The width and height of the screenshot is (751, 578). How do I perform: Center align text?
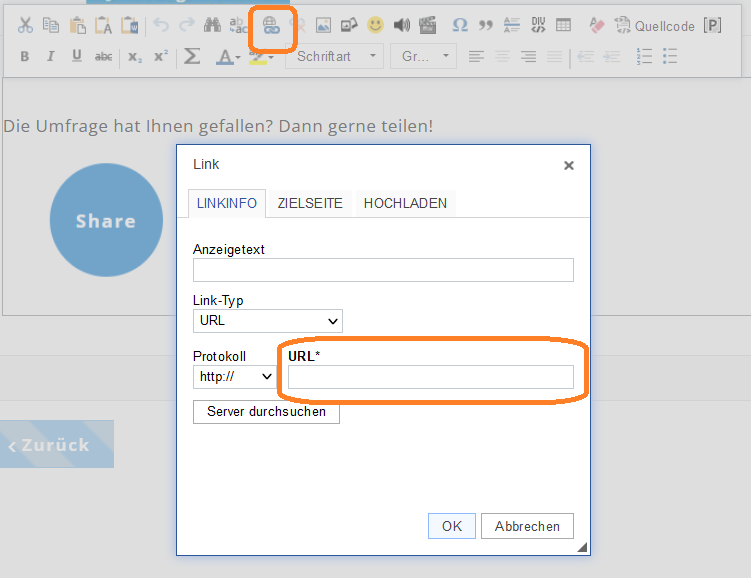[x=502, y=57]
